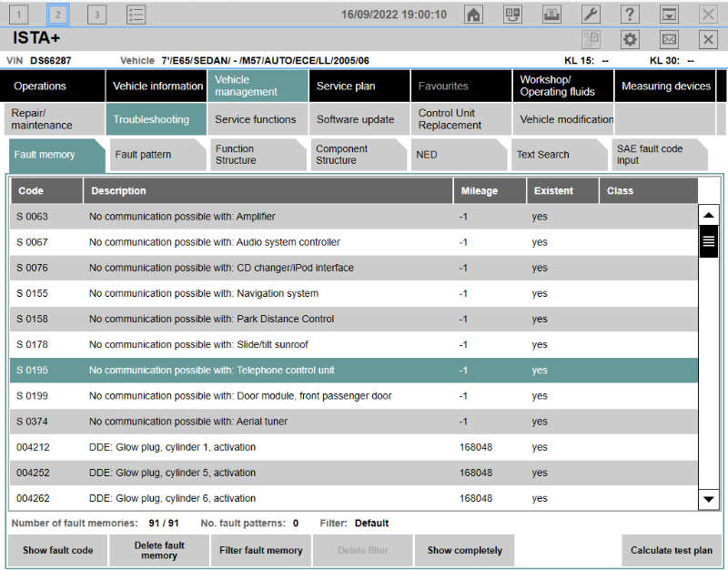The image size is (728, 570).
Task: Open the help question mark icon
Action: tap(630, 15)
